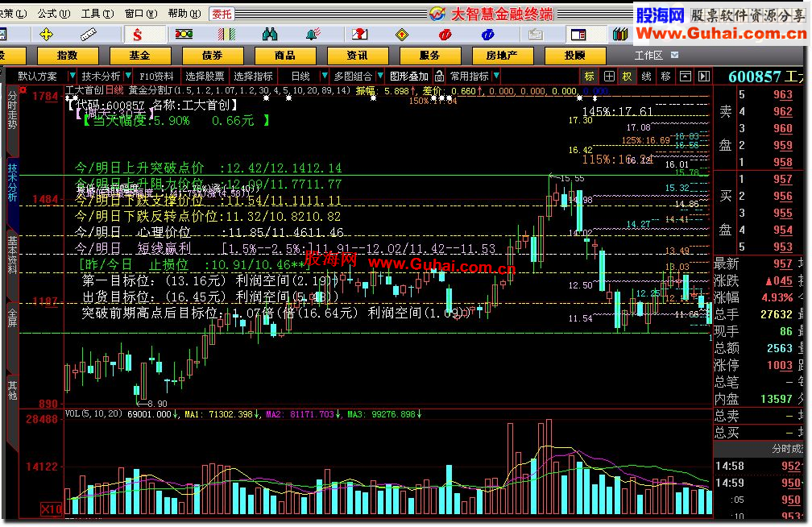Click the 委托 trade button
Screen dimensions: 812x527
pyautogui.click(x=222, y=14)
